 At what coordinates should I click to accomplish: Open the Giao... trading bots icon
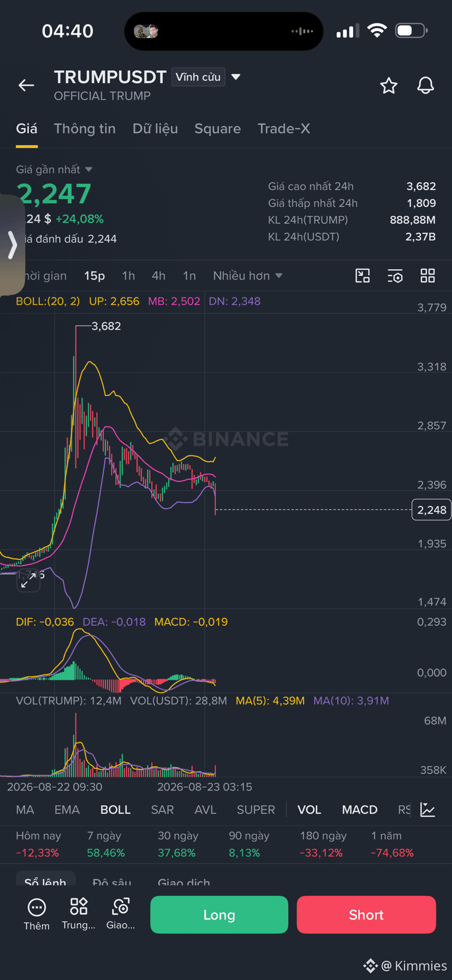(x=121, y=914)
